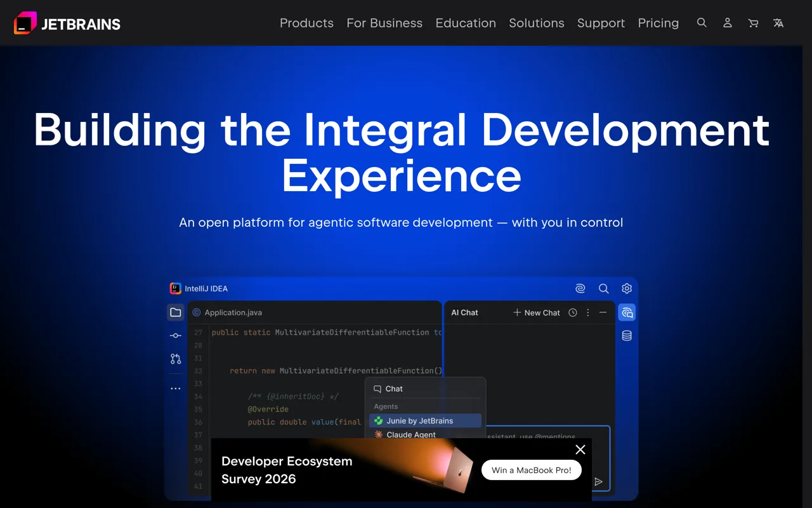
Task: Click the spiral AI icon in IDE header
Action: click(580, 288)
